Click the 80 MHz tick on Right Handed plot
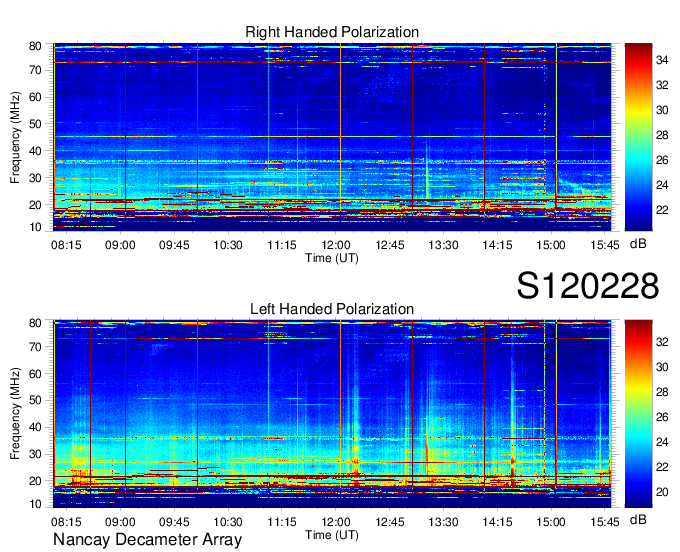This screenshot has width=680, height=552. (x=35, y=46)
